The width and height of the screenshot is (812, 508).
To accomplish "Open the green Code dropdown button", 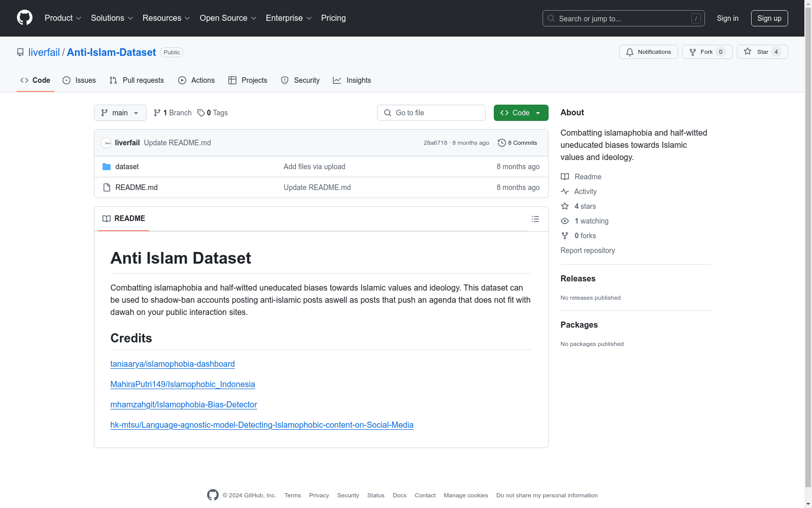I will 521,113.
